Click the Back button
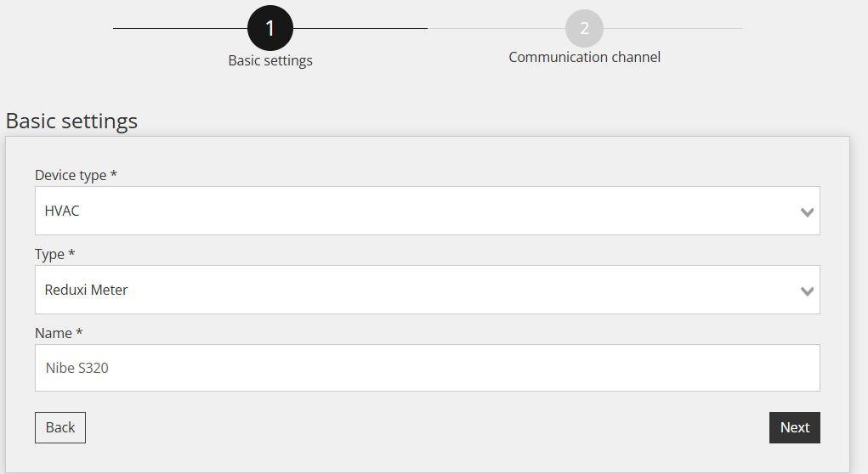 (x=60, y=427)
